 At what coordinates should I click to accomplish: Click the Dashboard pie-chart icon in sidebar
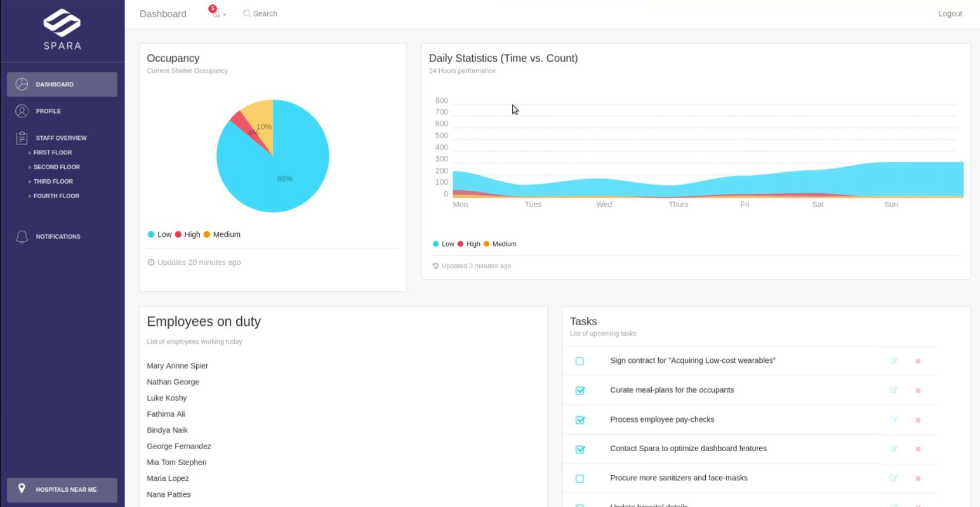22,84
